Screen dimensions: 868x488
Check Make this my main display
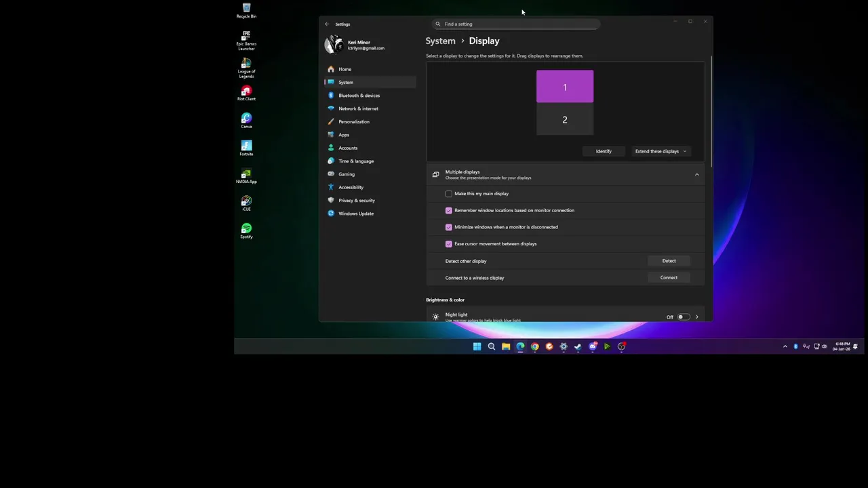click(448, 194)
